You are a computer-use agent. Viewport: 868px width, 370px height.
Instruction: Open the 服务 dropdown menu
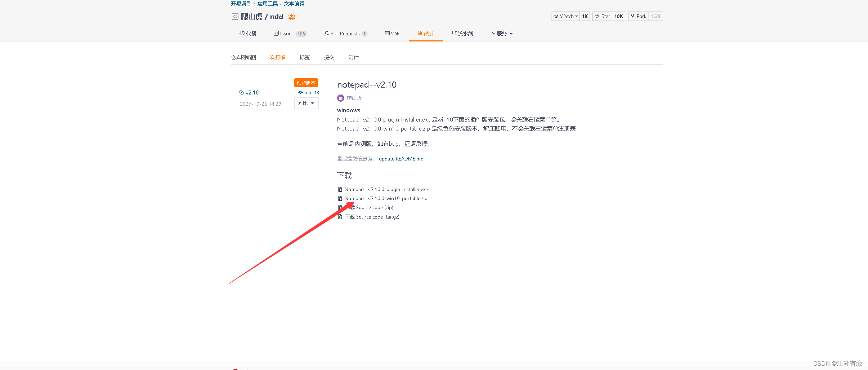501,33
